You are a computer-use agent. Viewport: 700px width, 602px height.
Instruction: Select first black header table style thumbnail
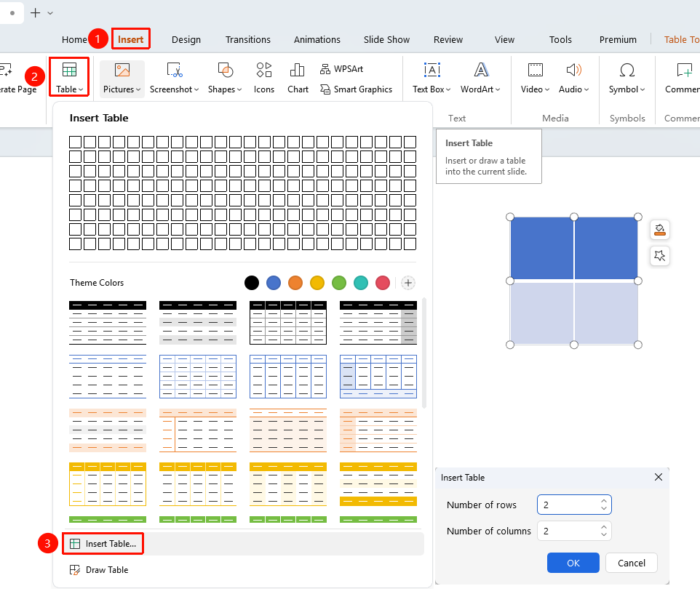pos(108,323)
